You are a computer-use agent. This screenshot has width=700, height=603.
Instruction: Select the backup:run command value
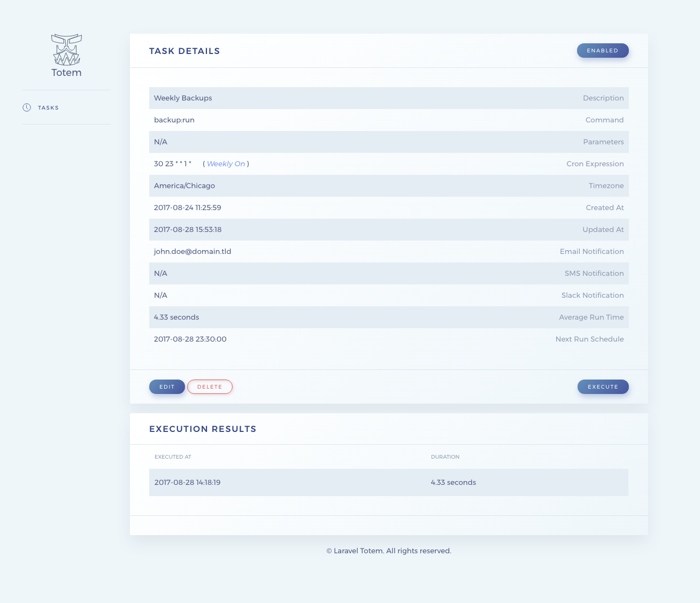tap(174, 120)
